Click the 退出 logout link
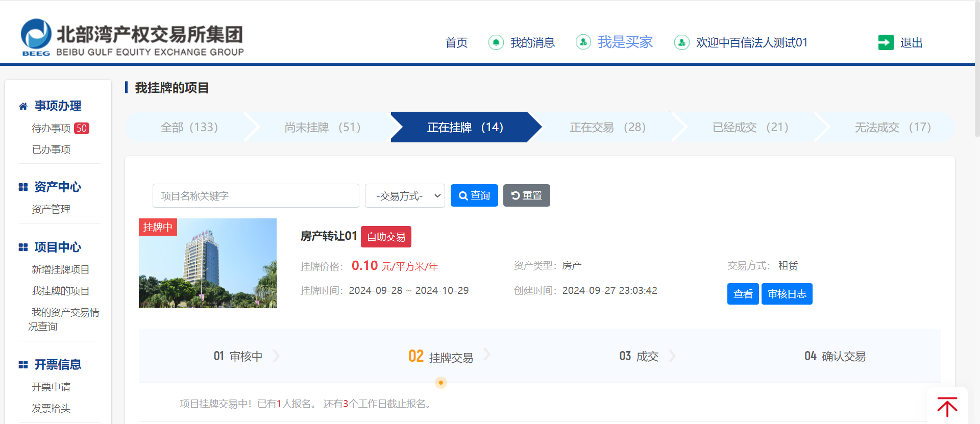The width and height of the screenshot is (980, 424). (911, 43)
